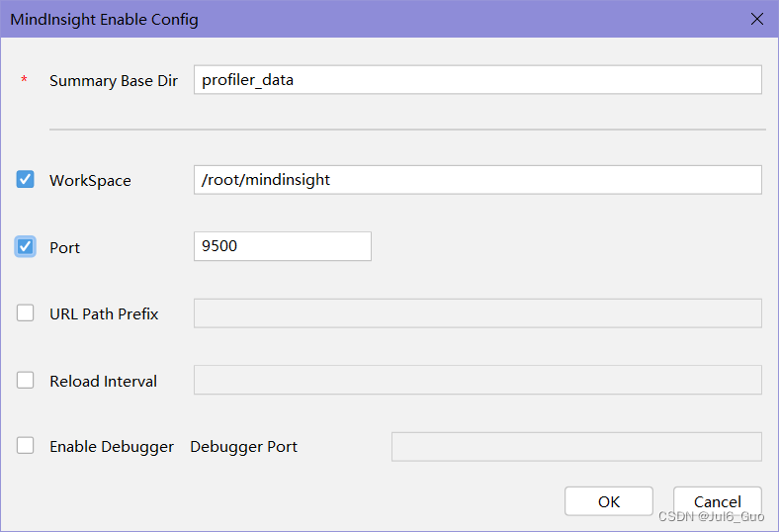Screen dimensions: 779x532
Task: Enable the URL Path Prefix checkbox
Action: [x=26, y=312]
